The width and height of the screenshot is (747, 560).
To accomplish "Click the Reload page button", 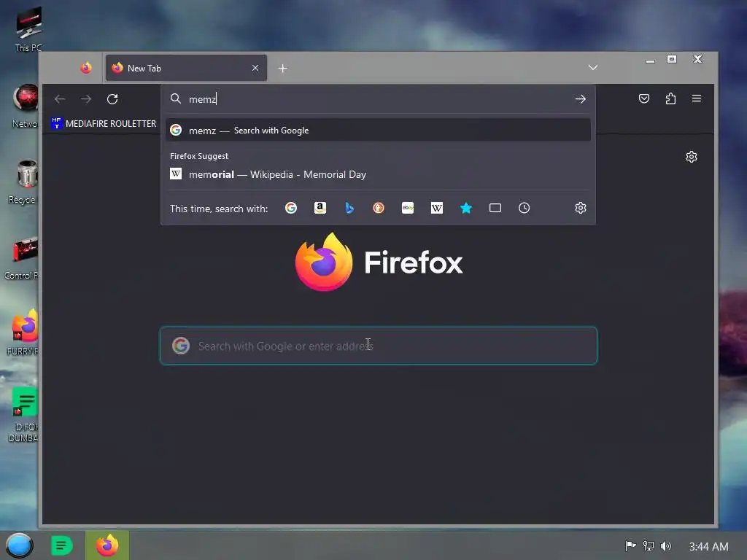I will (x=112, y=99).
